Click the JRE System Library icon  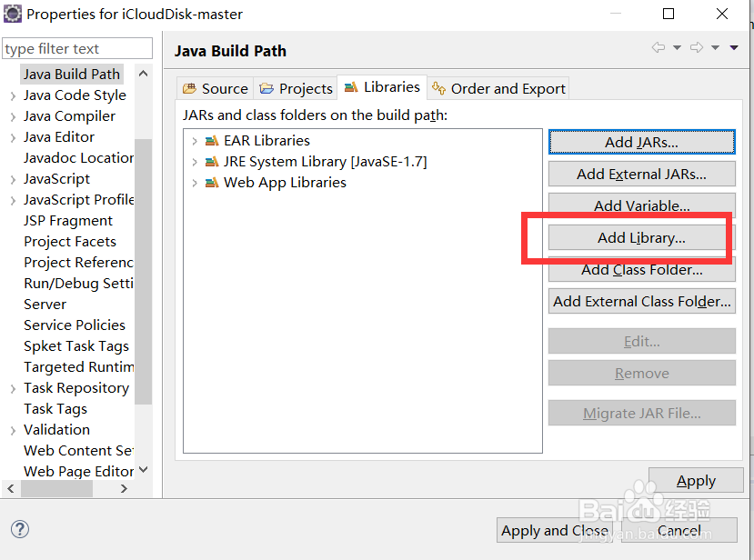212,162
